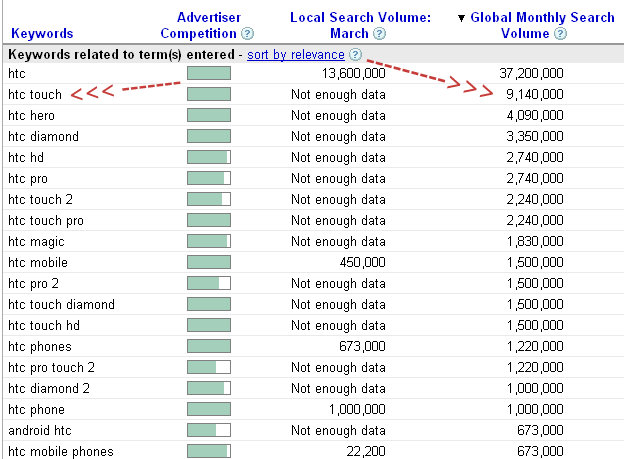Select the keyword htc touch 2
The height and width of the screenshot is (459, 624).
[x=41, y=199]
